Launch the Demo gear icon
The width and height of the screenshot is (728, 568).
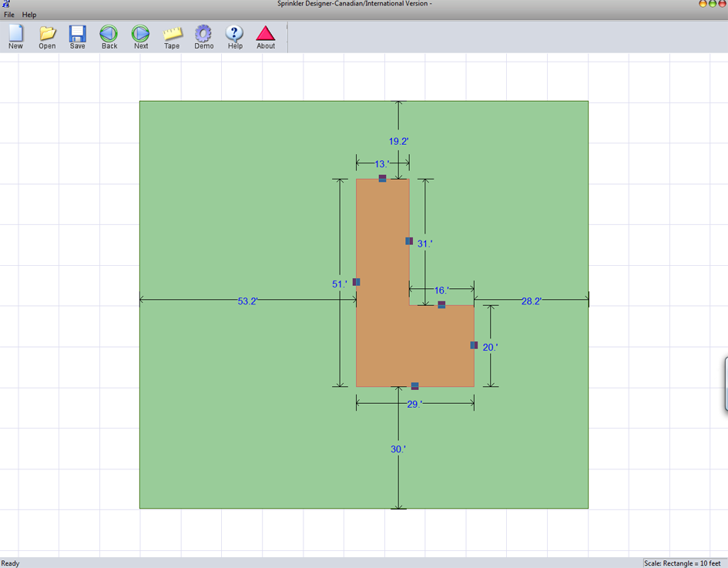click(x=204, y=37)
